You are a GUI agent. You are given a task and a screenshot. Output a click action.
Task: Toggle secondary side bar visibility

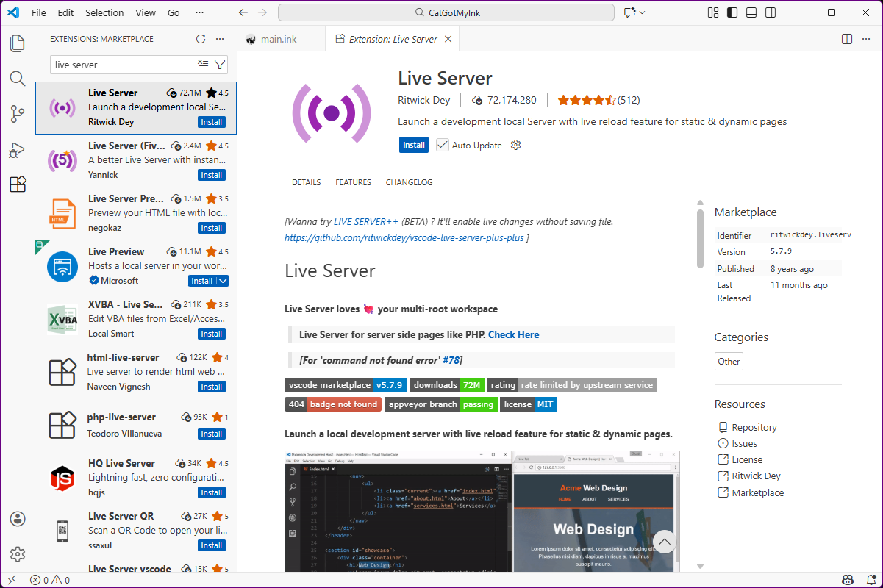771,12
